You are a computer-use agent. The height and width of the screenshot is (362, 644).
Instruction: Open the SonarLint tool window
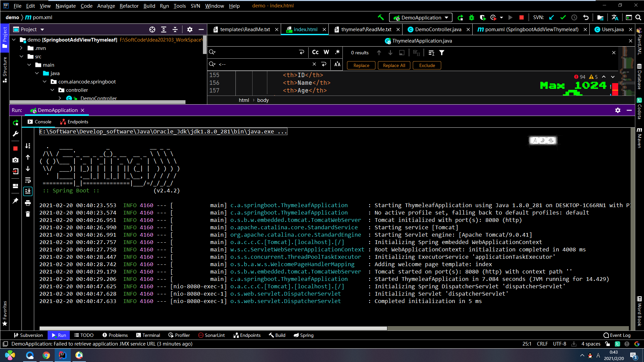[x=211, y=335]
